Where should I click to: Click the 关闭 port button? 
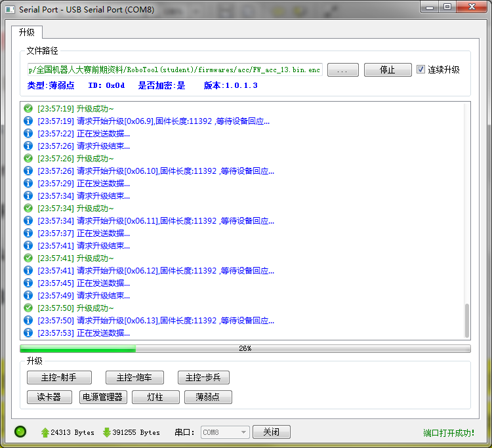pos(272,432)
